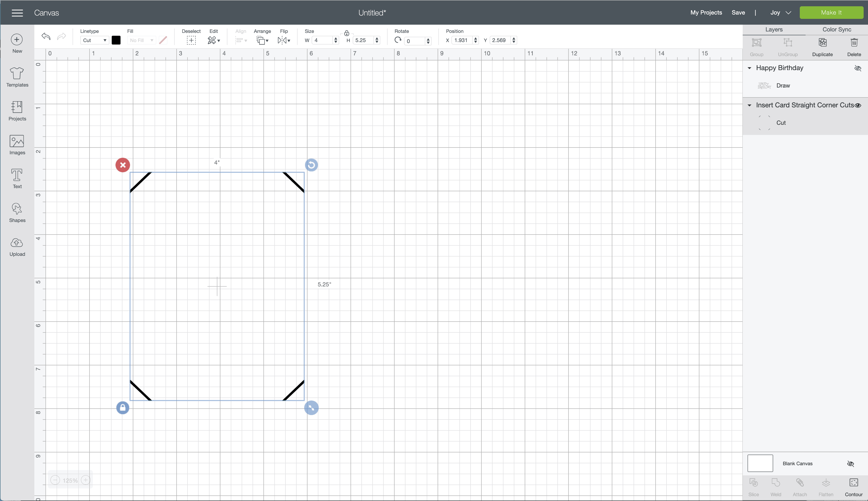Open the Linetype Cut dropdown
868x501 pixels.
[x=94, y=40]
